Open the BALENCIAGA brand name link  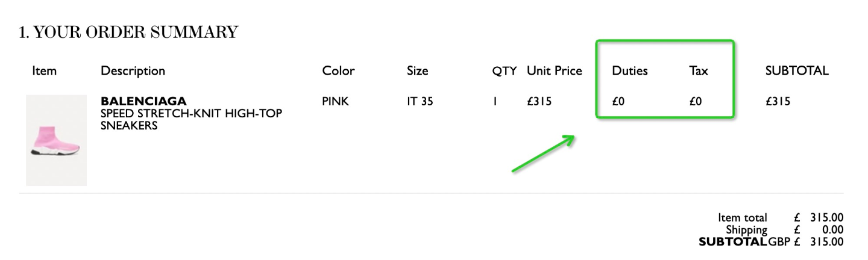pyautogui.click(x=143, y=101)
